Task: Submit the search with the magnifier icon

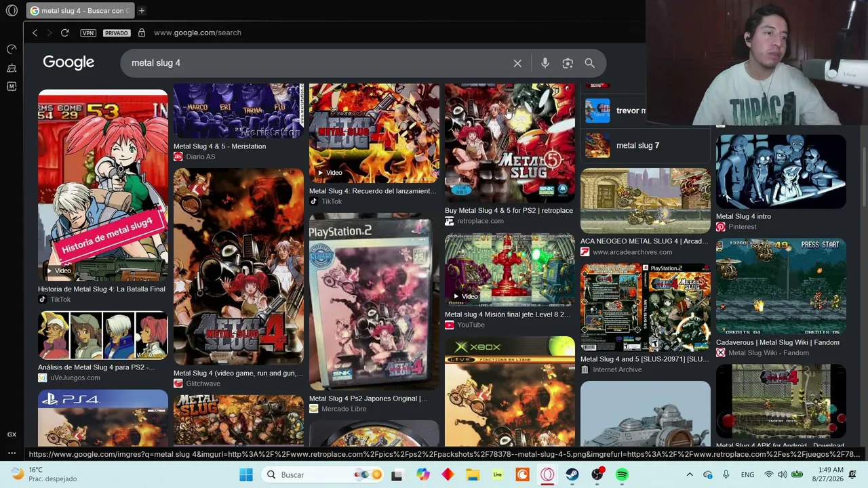Action: (x=589, y=63)
